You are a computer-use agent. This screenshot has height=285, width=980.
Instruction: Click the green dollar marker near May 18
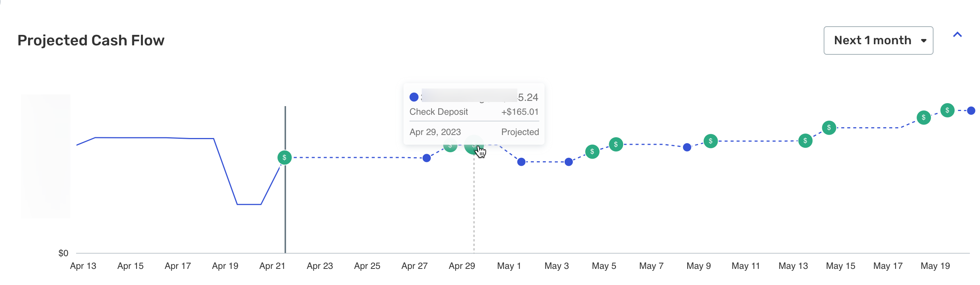pos(923,117)
